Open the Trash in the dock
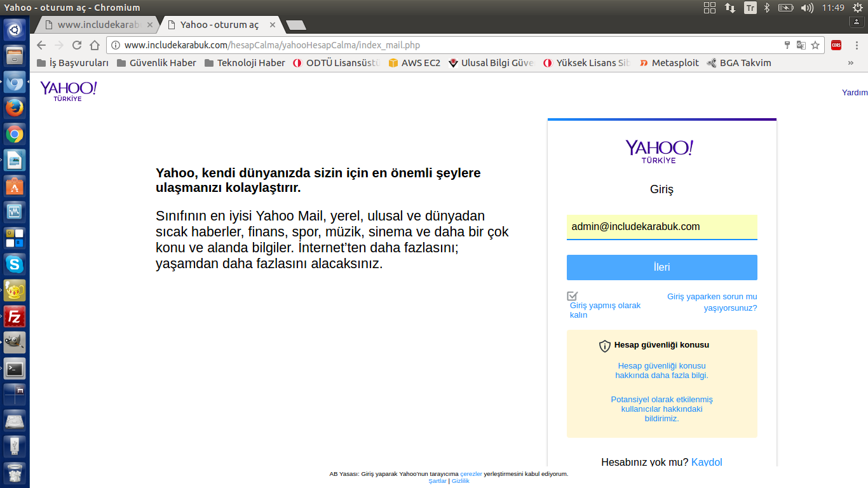The image size is (868, 488). click(x=15, y=473)
